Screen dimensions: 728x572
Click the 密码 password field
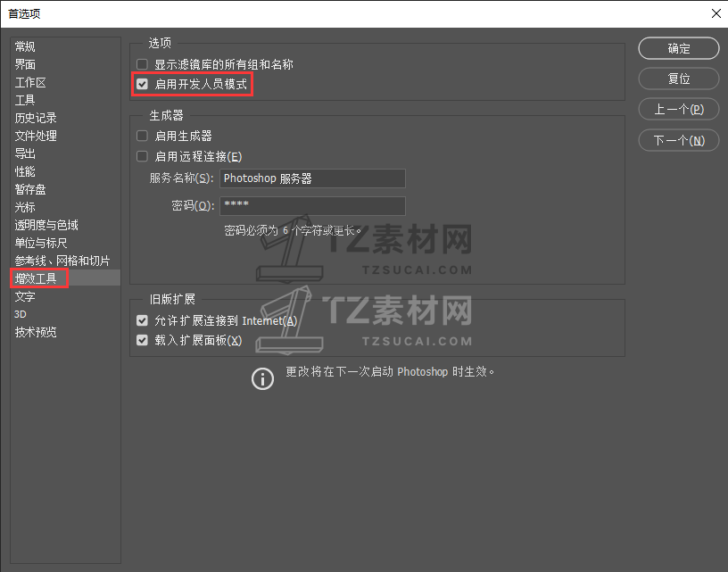pos(312,205)
